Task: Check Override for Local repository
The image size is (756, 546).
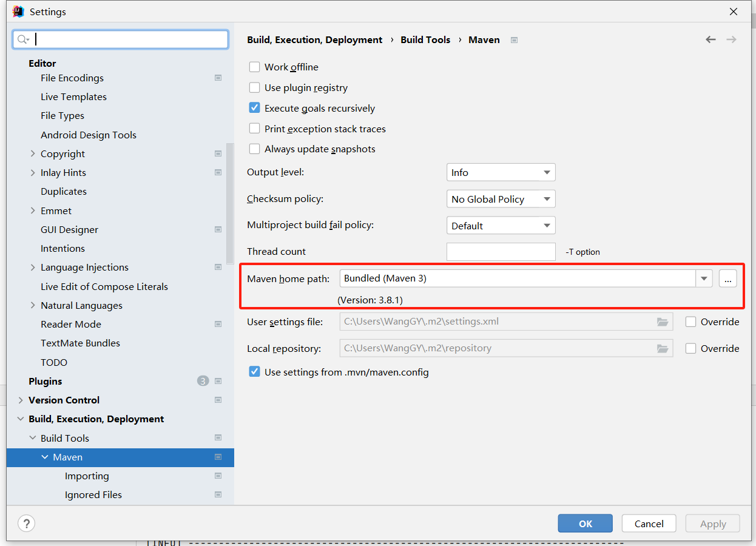Action: (690, 348)
